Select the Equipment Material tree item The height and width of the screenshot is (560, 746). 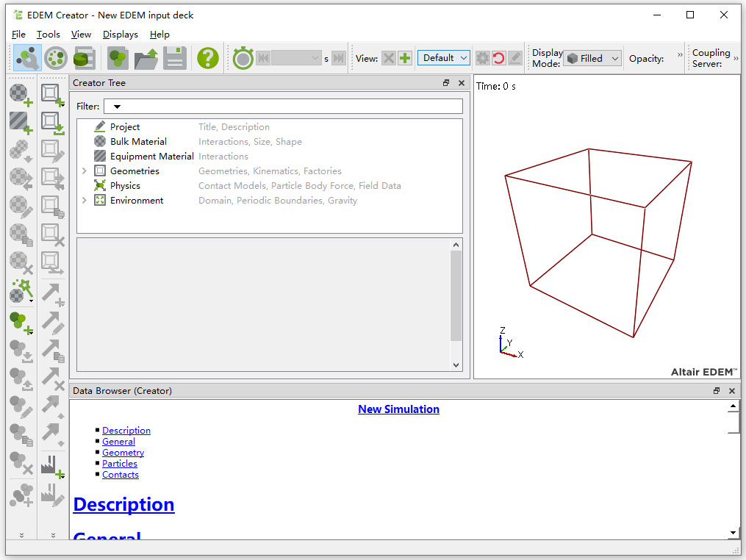coord(151,156)
